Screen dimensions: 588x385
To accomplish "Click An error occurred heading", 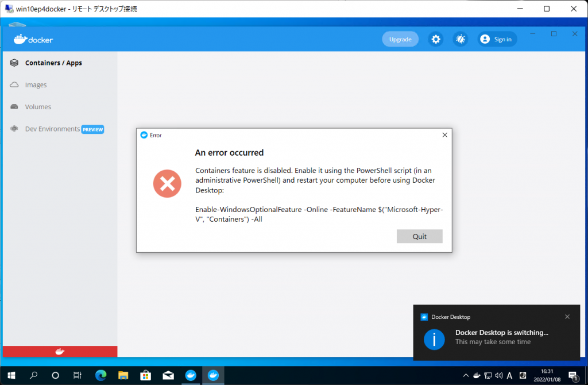I will [229, 153].
